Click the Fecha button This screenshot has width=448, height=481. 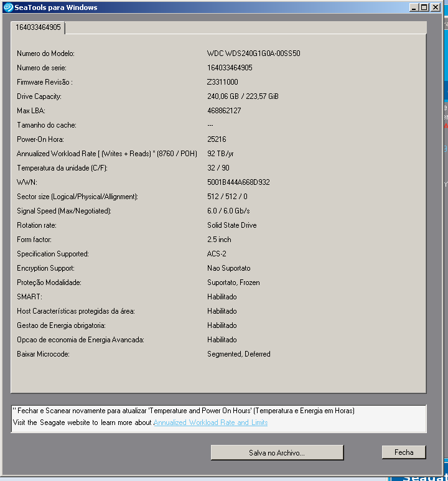(404, 452)
